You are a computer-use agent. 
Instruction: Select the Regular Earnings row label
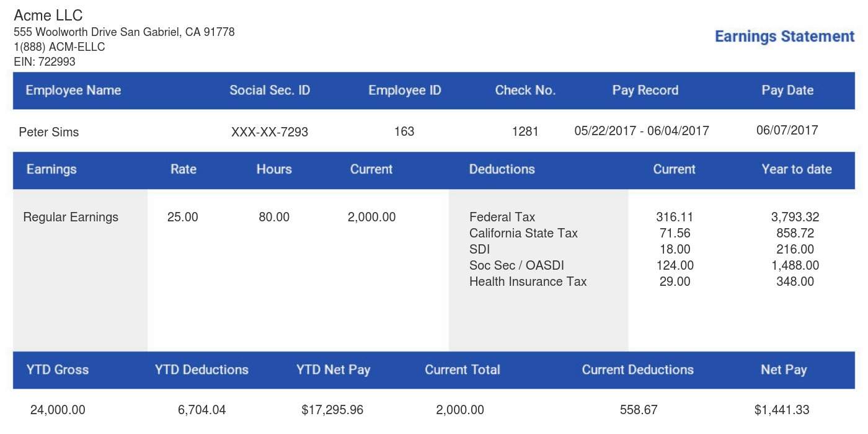tap(71, 217)
